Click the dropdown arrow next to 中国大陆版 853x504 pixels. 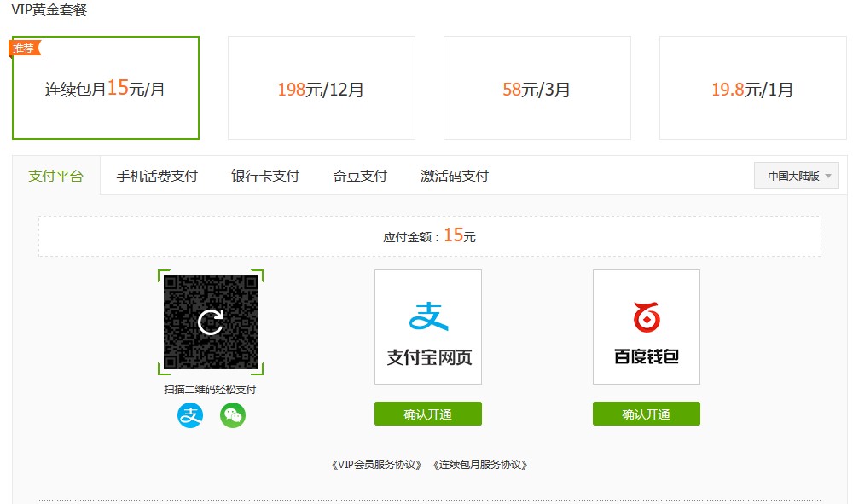[827, 176]
